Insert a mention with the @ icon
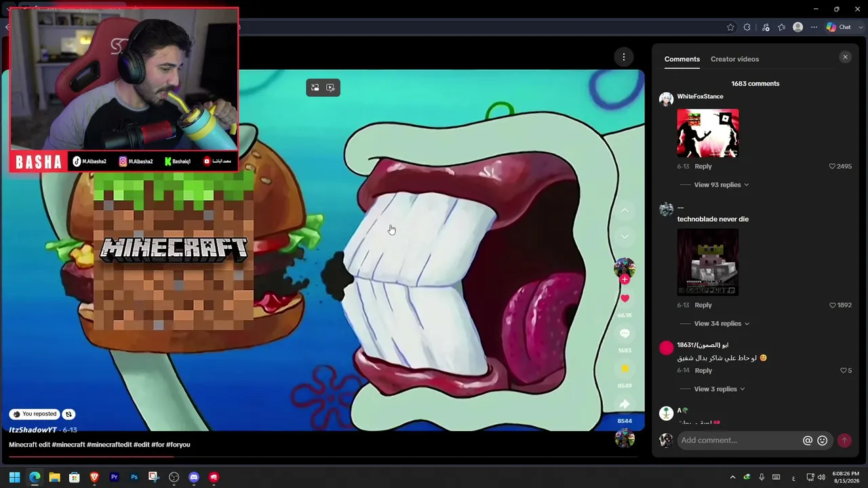The height and width of the screenshot is (488, 868). 808,441
